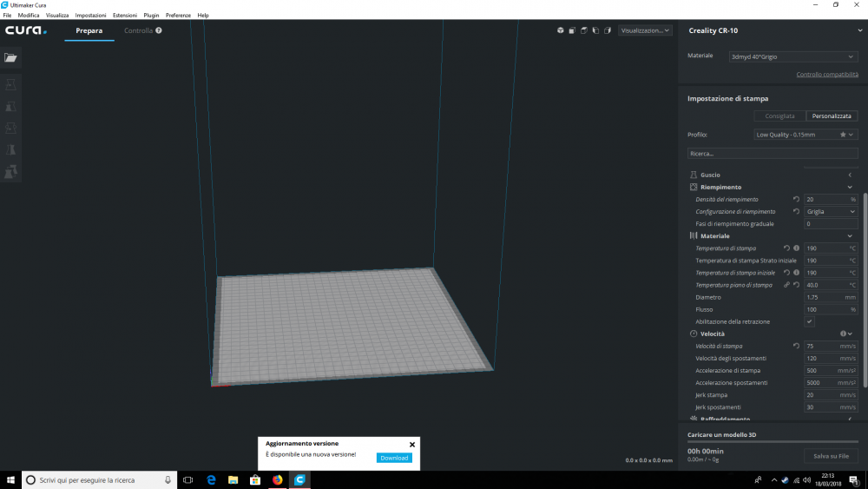Open the Controllo compatibilità link
The image size is (868, 489).
(x=827, y=75)
